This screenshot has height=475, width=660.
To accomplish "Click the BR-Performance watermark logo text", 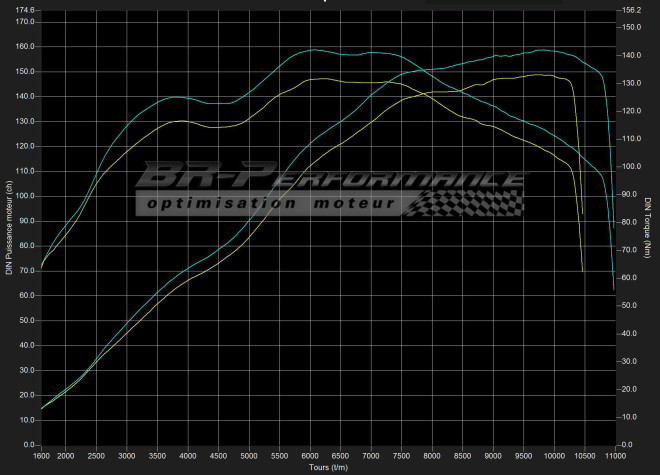I will (330, 176).
